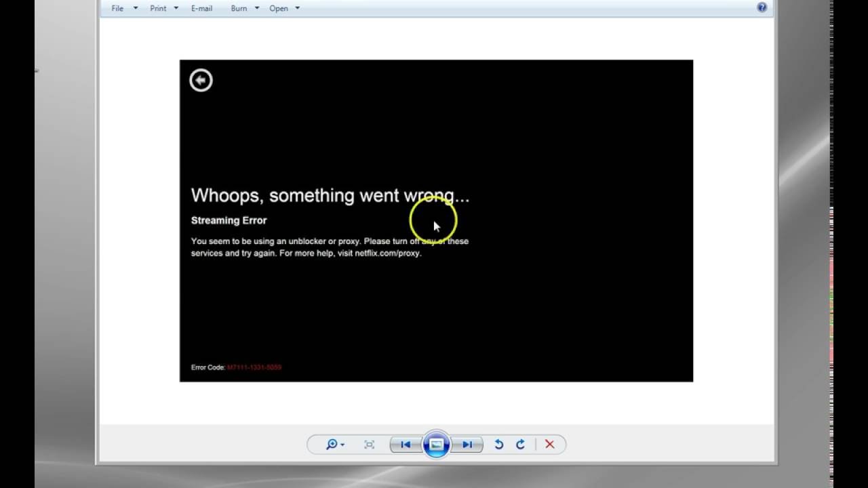Go to the next picture
Image resolution: width=868 pixels, height=488 pixels.
[467, 445]
